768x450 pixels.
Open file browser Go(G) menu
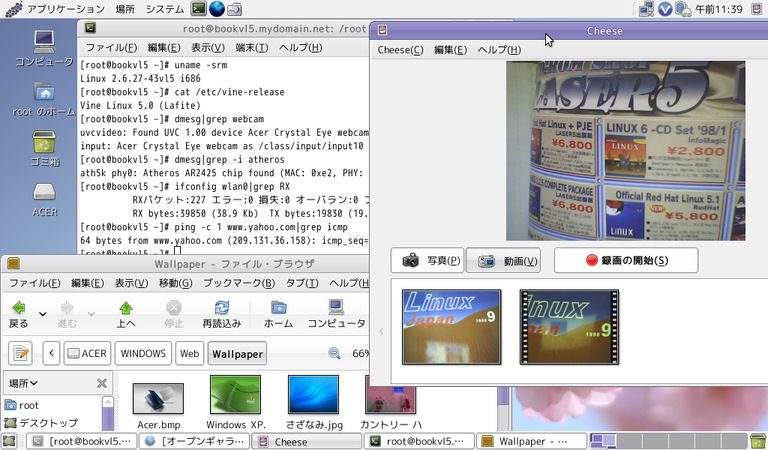pos(175,283)
